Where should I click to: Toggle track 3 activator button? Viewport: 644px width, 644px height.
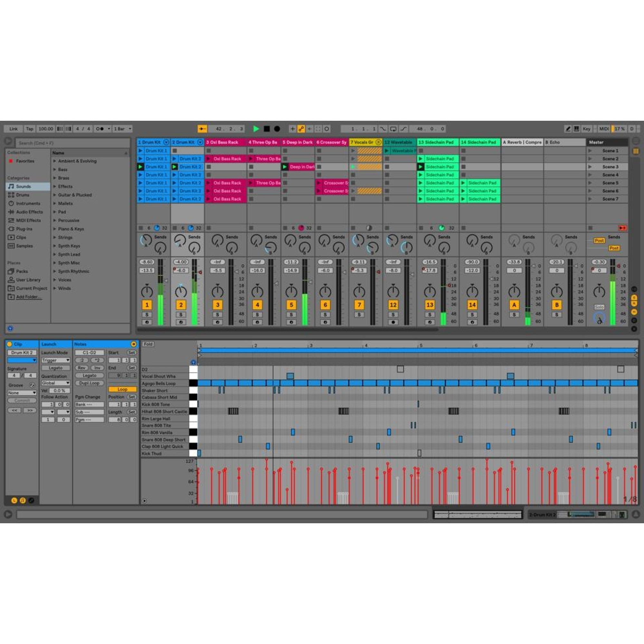[x=217, y=305]
